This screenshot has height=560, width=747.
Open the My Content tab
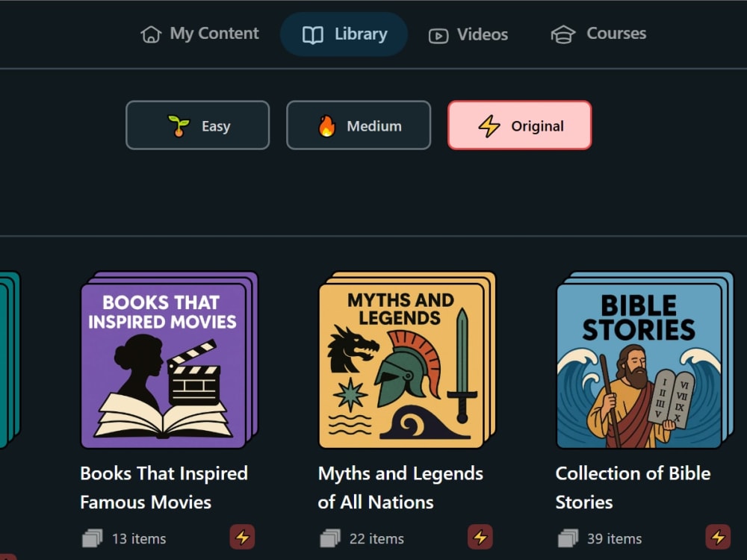pos(199,34)
